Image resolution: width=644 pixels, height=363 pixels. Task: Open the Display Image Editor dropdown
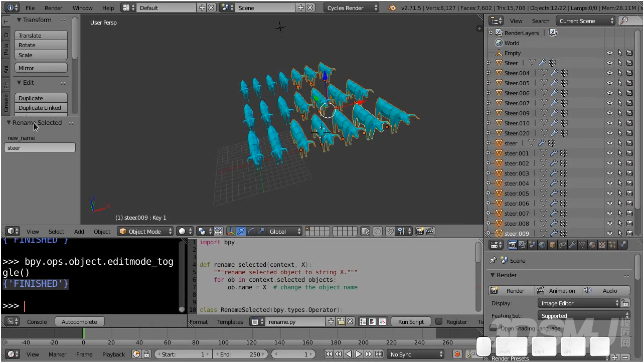point(579,303)
